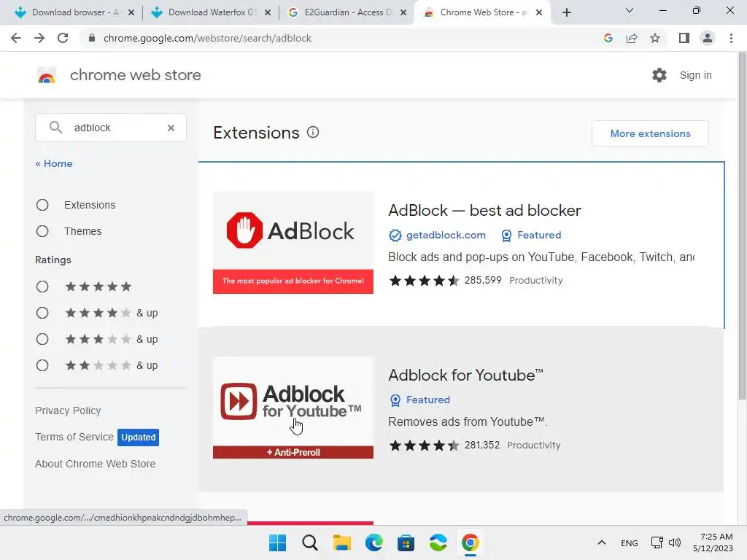The image size is (747, 560).
Task: Click the Chrome Web Store rainbow logo
Action: pyautogui.click(x=47, y=75)
